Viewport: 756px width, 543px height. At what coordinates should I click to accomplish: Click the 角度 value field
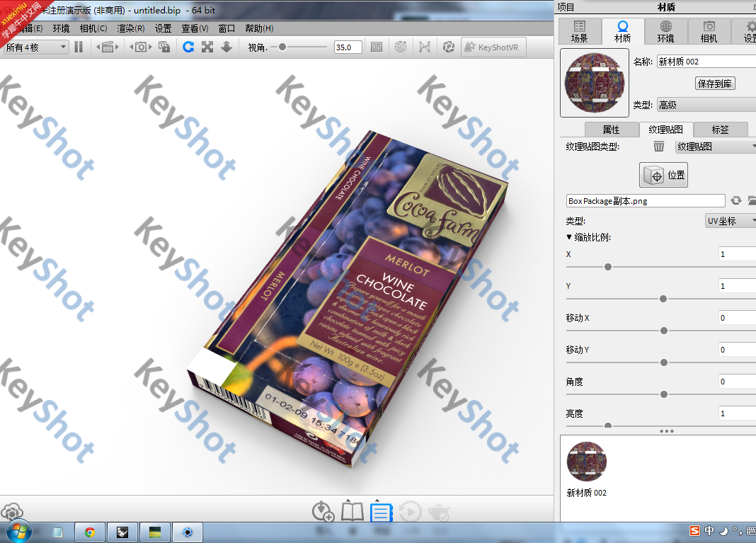pyautogui.click(x=737, y=382)
